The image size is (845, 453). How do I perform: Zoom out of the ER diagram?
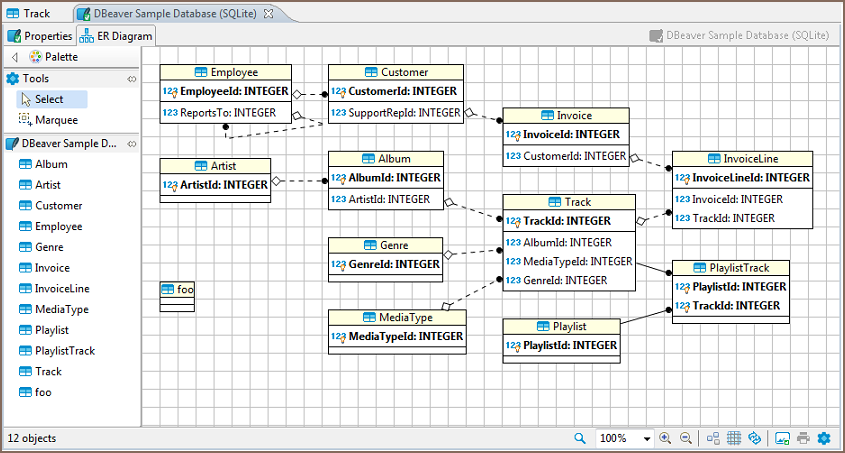point(686,438)
